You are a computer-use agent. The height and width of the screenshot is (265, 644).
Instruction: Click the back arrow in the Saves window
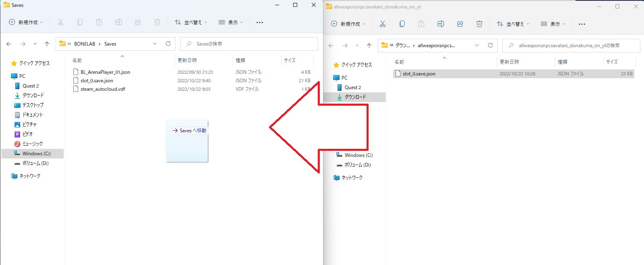[x=9, y=44]
